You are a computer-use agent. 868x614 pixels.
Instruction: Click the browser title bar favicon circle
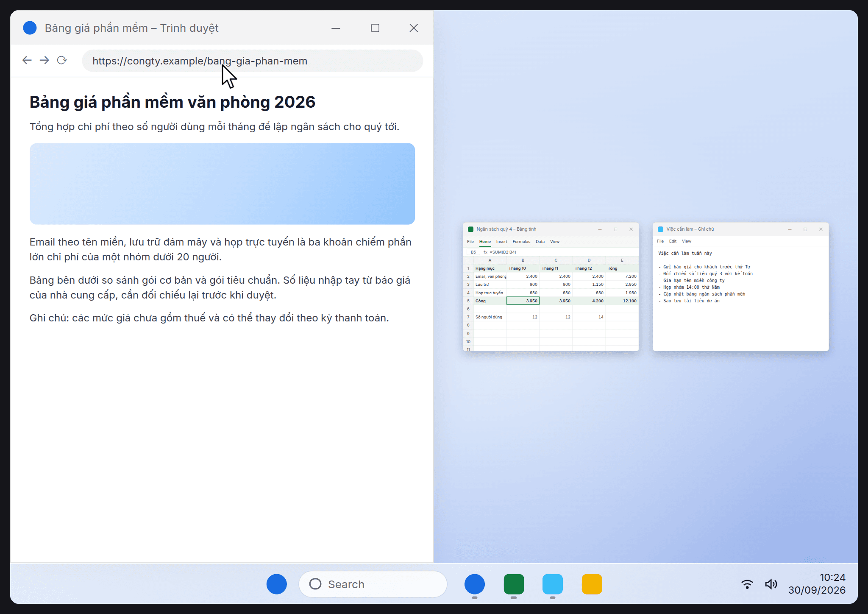(30, 28)
